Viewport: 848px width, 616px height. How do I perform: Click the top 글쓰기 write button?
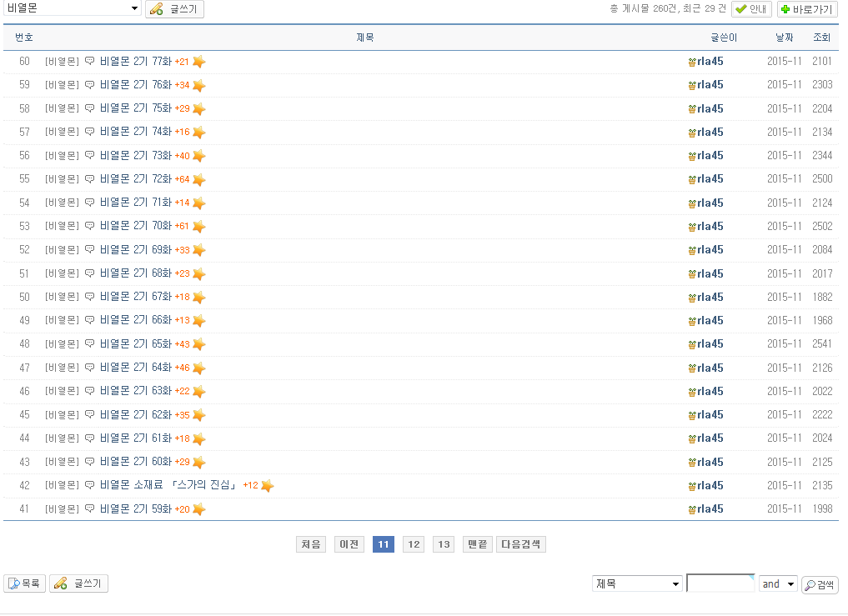coord(174,9)
